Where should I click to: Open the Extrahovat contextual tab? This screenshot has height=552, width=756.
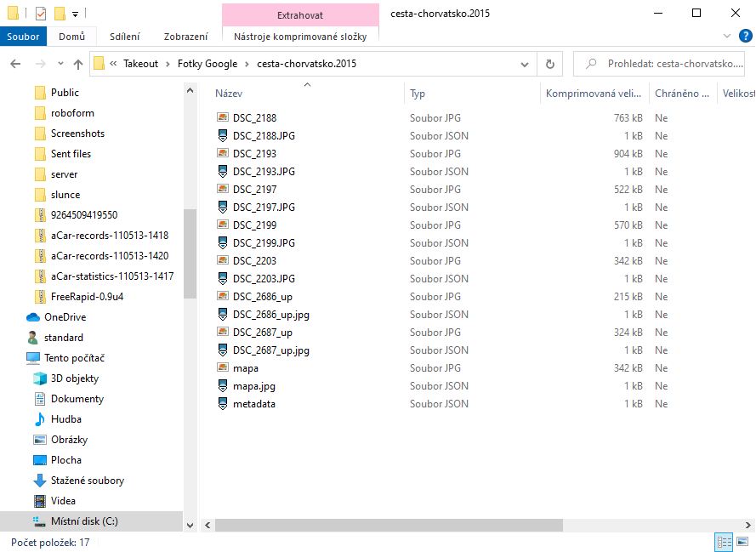pos(299,15)
